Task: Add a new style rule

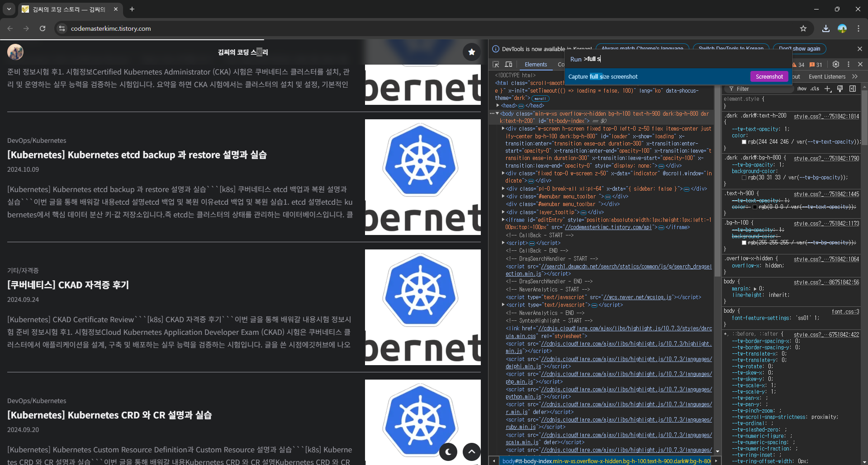Action: click(x=828, y=89)
